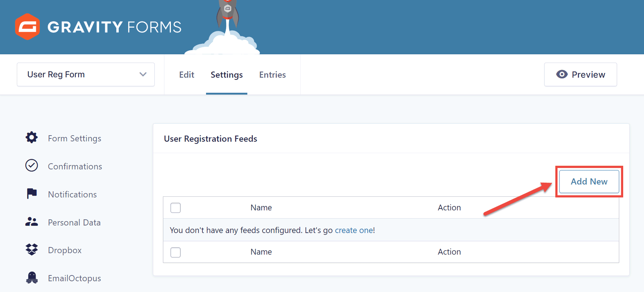Tick select-all checkbox in table footer
Screen dimensions: 644x292
(176, 252)
